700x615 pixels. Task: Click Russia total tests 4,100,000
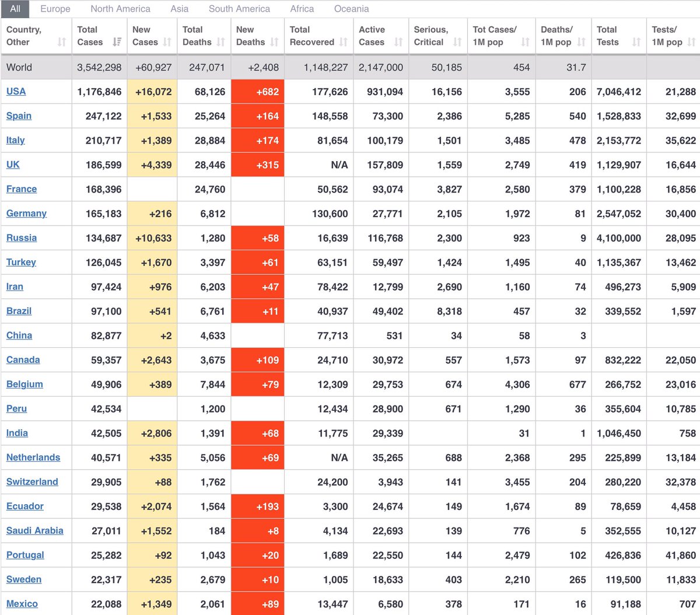[x=619, y=238]
